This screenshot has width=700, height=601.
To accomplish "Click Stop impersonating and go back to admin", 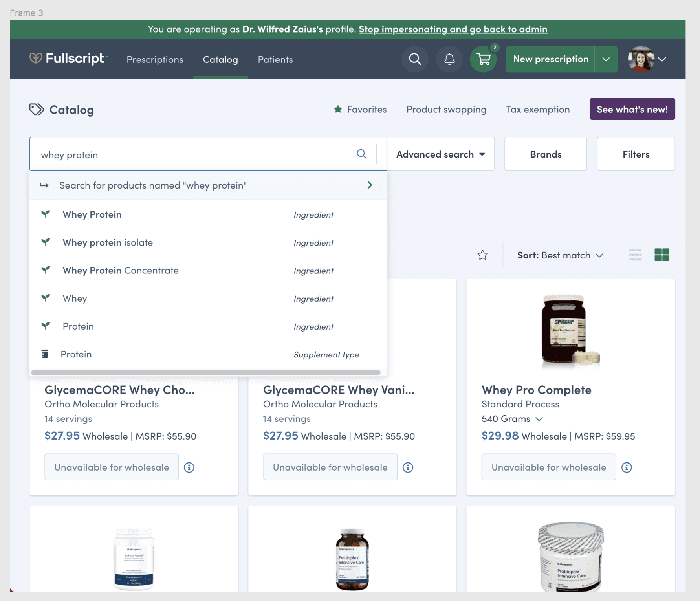I will (453, 29).
